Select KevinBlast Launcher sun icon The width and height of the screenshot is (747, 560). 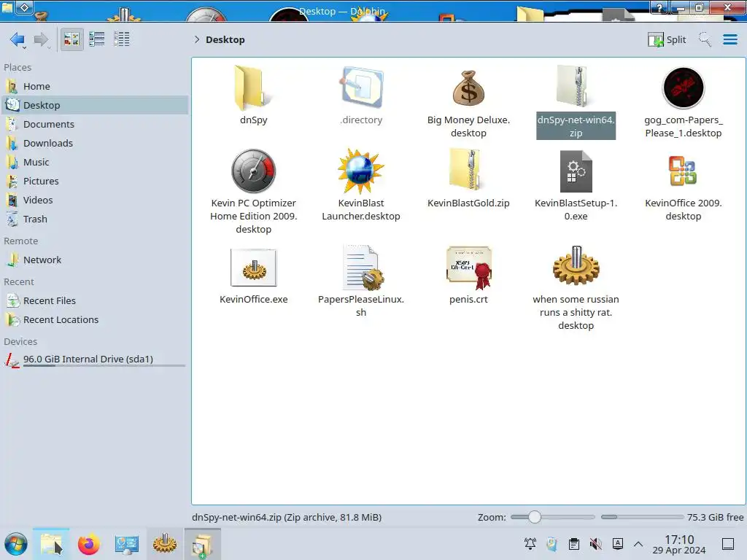coord(360,171)
